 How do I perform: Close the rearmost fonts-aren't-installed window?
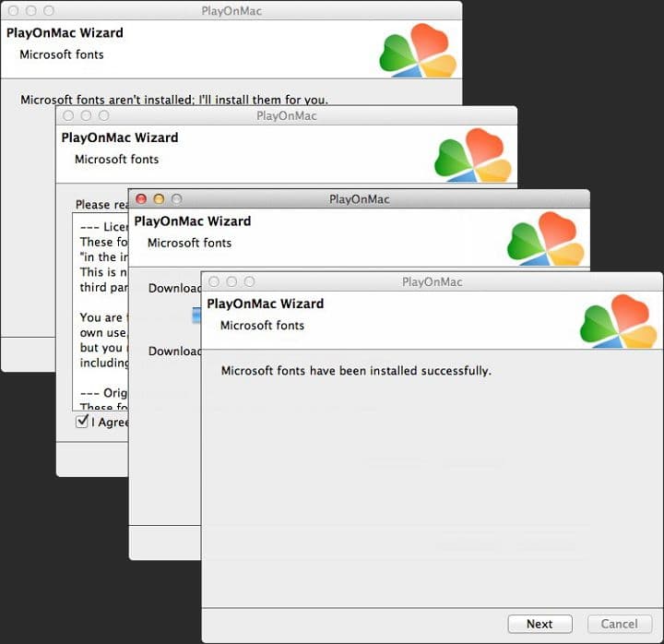coord(13,11)
